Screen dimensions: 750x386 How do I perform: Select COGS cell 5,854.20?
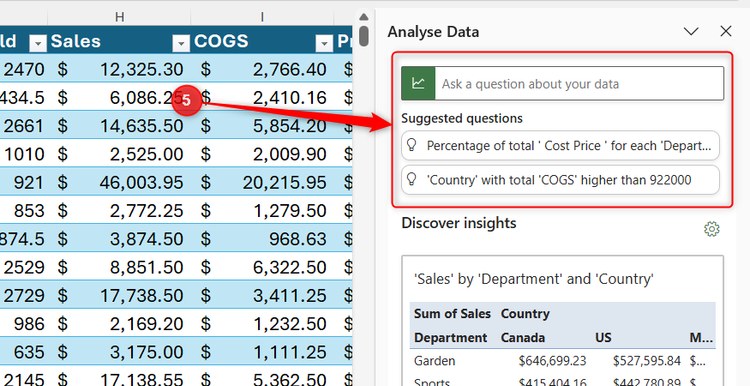tap(262, 126)
